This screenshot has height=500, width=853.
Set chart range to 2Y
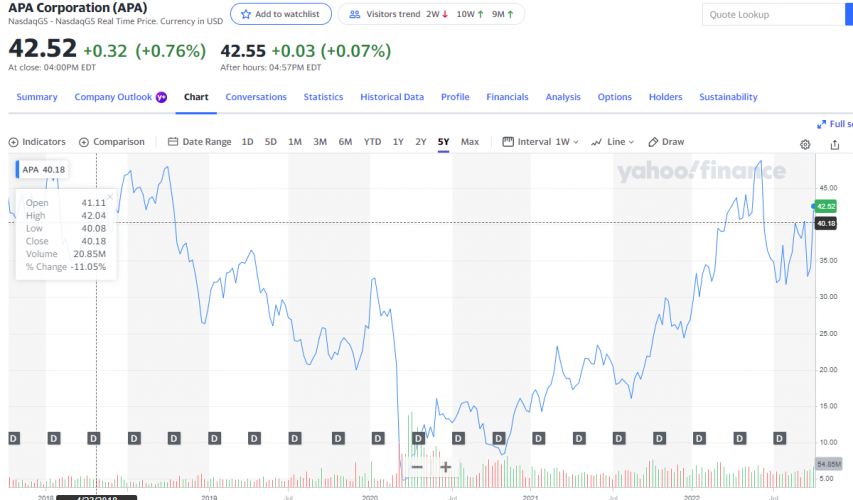(421, 142)
